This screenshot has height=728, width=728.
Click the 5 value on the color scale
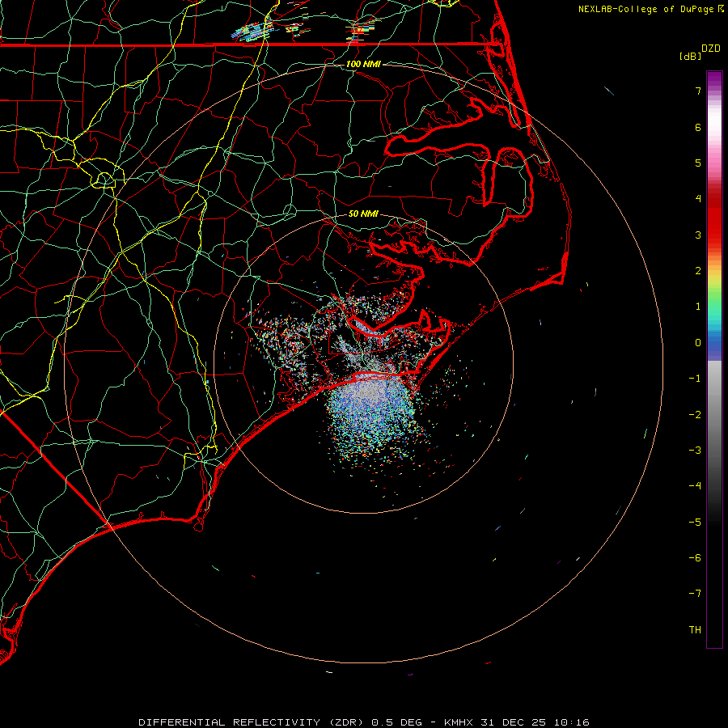[698, 163]
